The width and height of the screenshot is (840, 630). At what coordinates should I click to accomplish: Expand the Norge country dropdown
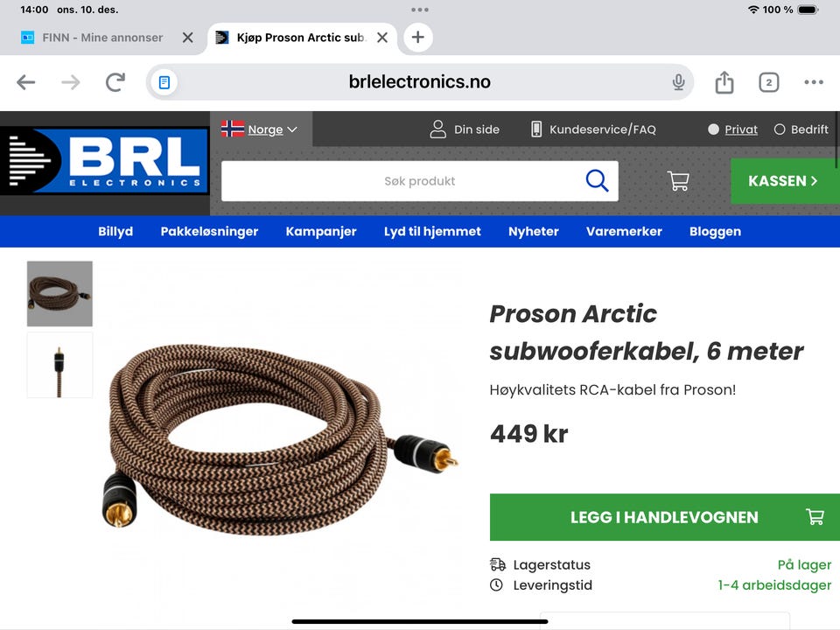tap(260, 129)
